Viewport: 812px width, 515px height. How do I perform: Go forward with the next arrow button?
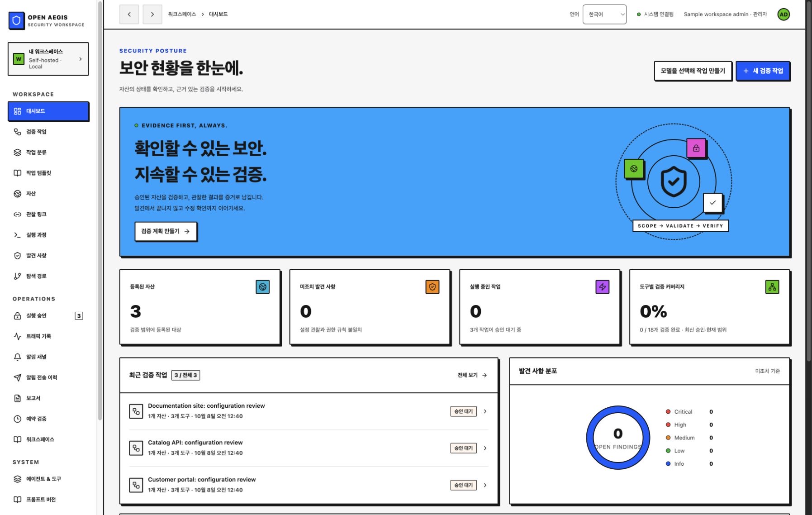152,14
